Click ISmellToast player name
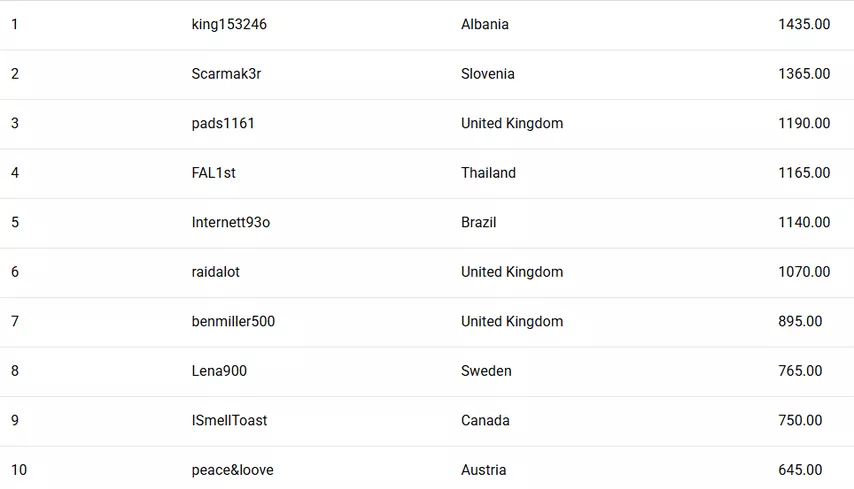854x489 pixels. pos(229,420)
